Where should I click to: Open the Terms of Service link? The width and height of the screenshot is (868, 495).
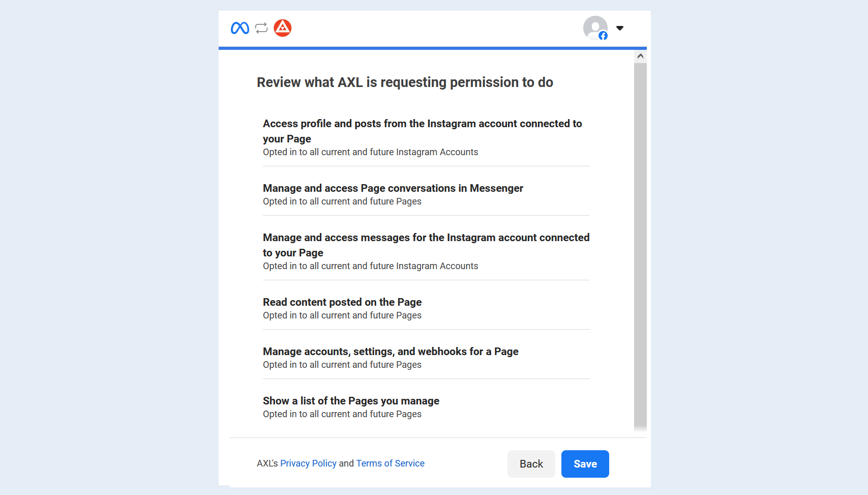point(391,463)
